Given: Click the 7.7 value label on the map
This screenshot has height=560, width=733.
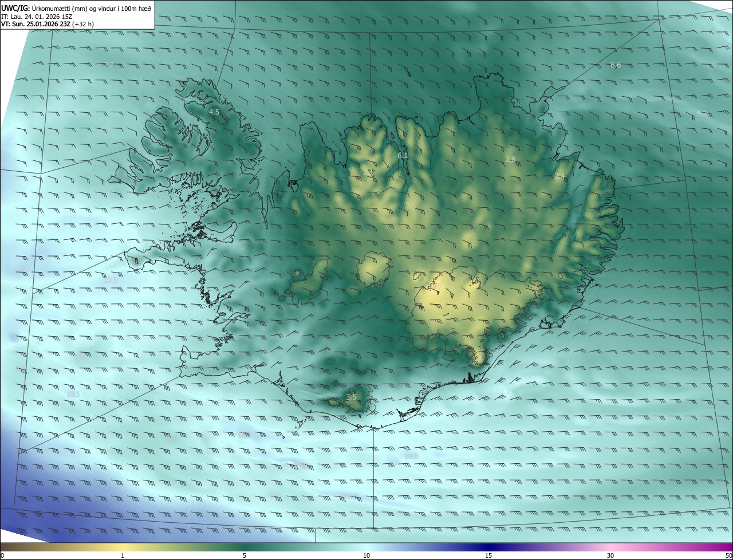Looking at the screenshot, I should [x=108, y=64].
